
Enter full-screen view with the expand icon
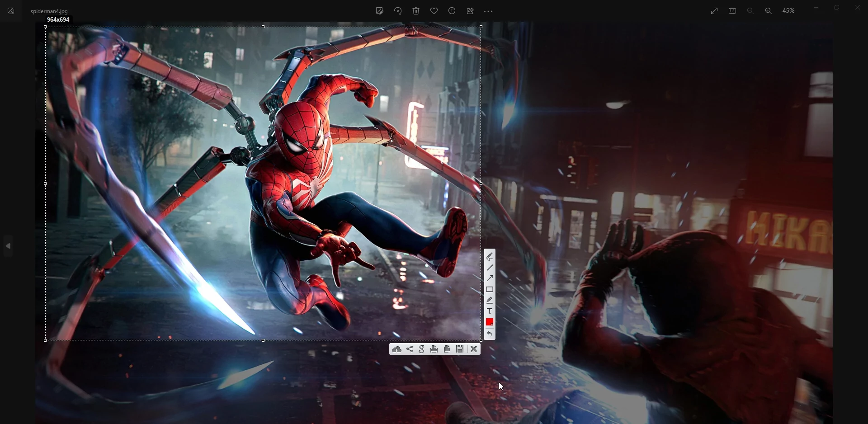714,11
